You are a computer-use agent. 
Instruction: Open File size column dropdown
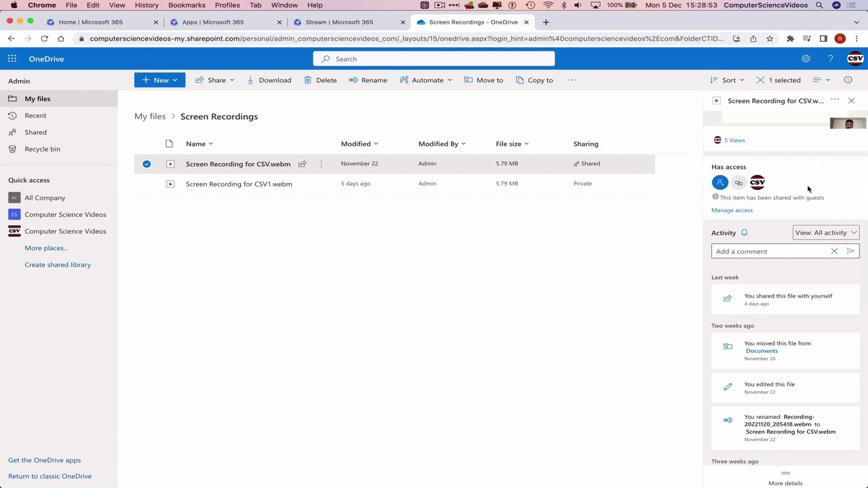tap(512, 144)
